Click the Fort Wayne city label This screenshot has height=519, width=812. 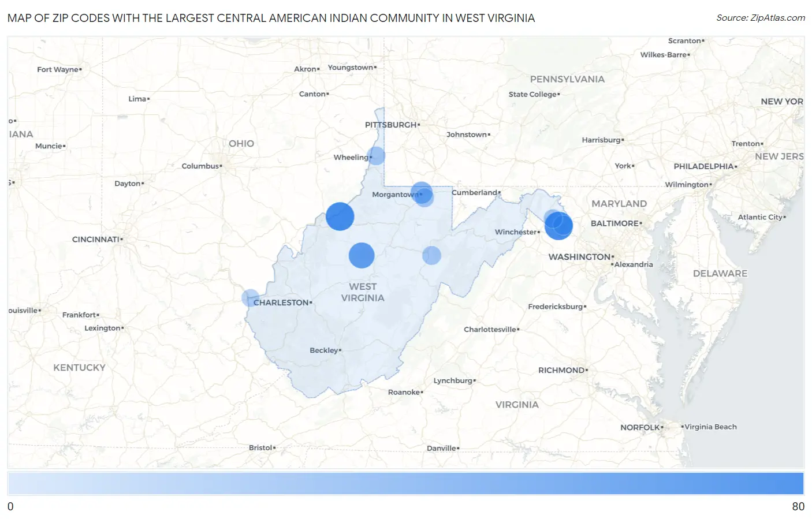pyautogui.click(x=58, y=70)
